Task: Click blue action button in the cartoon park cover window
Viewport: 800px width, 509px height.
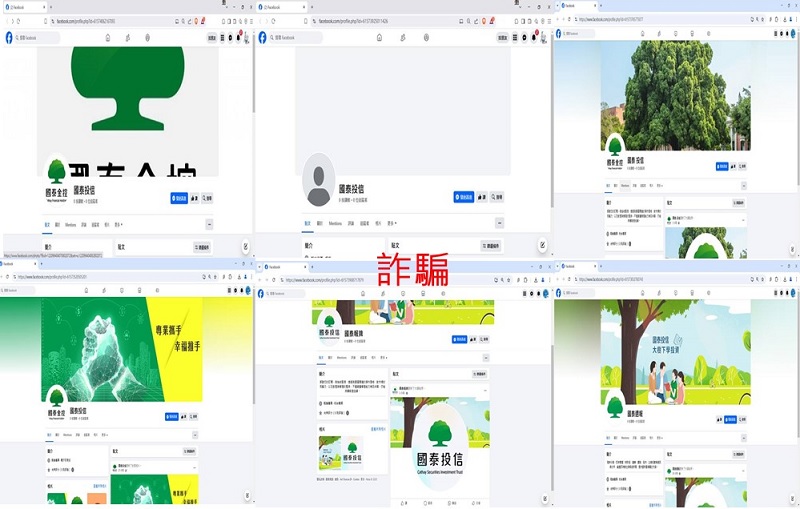Action: click(x=731, y=419)
